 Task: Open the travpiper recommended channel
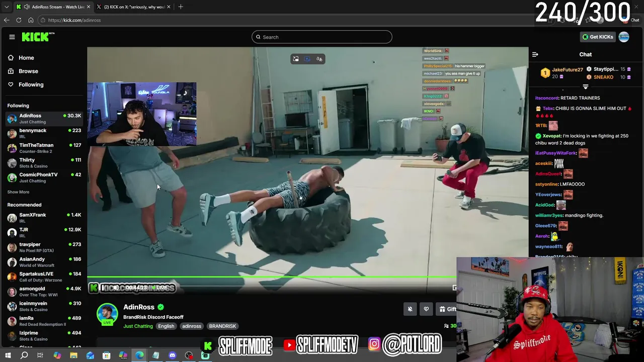pyautogui.click(x=44, y=247)
